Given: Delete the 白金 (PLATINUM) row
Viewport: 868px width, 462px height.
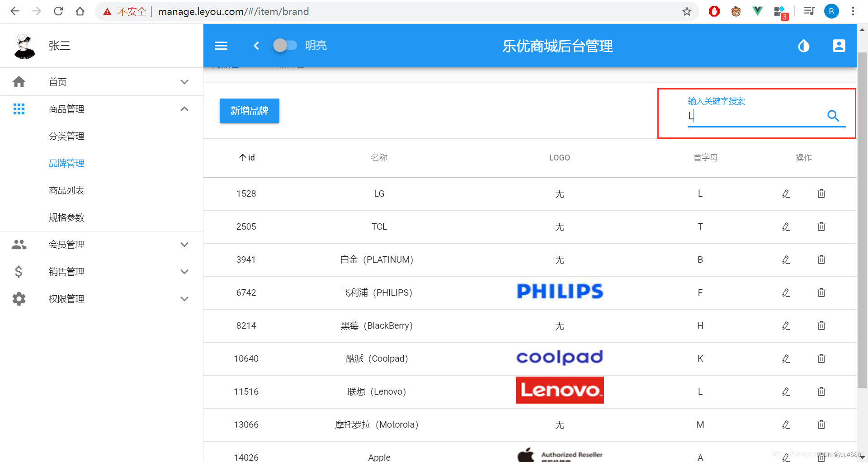Looking at the screenshot, I should coord(821,259).
